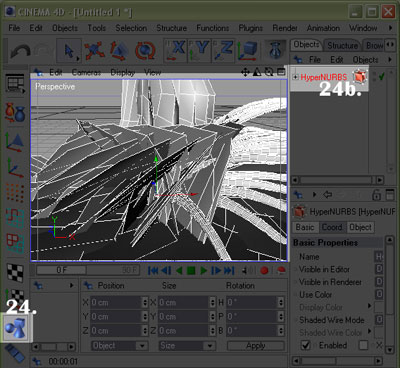Viewport: 400px width, 368px height.
Task: Toggle X axis lock
Action: [x=175, y=50]
